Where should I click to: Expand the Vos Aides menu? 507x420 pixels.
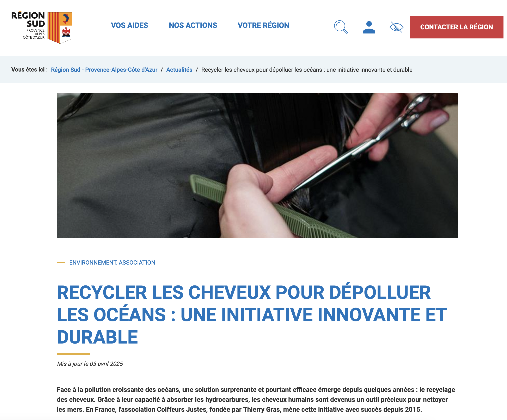(129, 25)
